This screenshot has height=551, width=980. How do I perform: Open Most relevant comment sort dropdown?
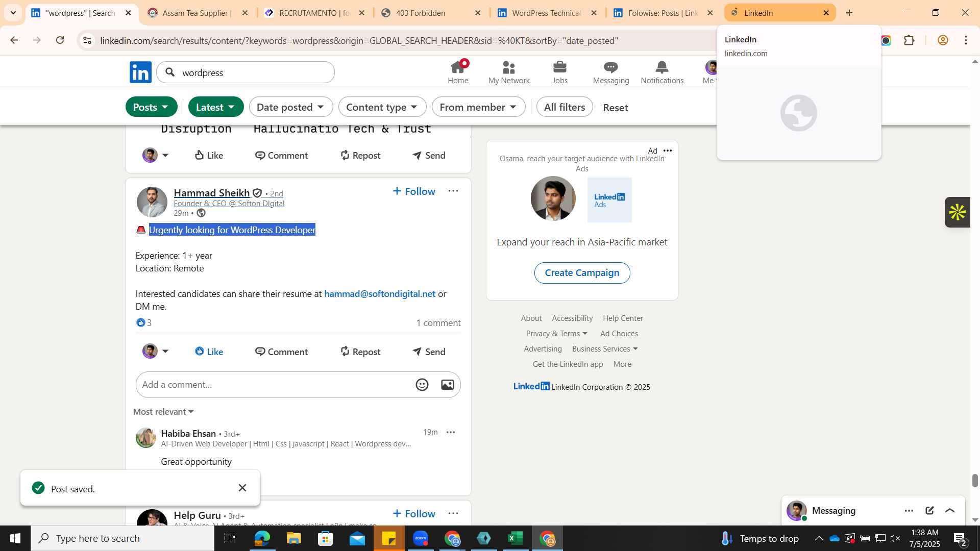click(x=163, y=412)
